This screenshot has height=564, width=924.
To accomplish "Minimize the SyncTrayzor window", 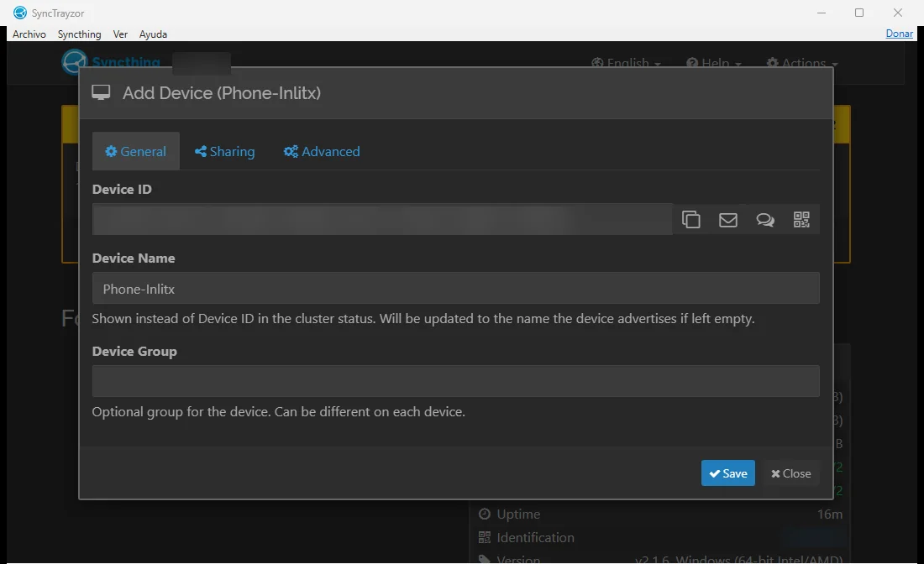I will [x=822, y=13].
